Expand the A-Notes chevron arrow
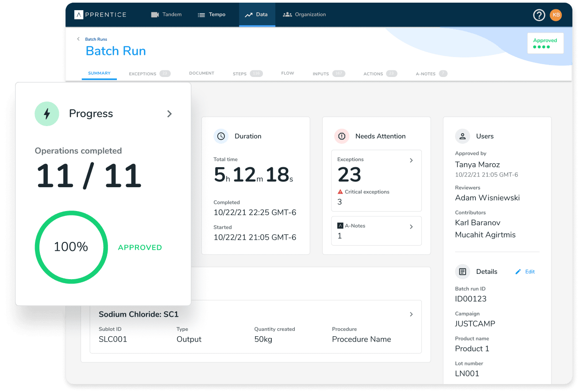Viewport: 579px width, 392px height. point(411,227)
